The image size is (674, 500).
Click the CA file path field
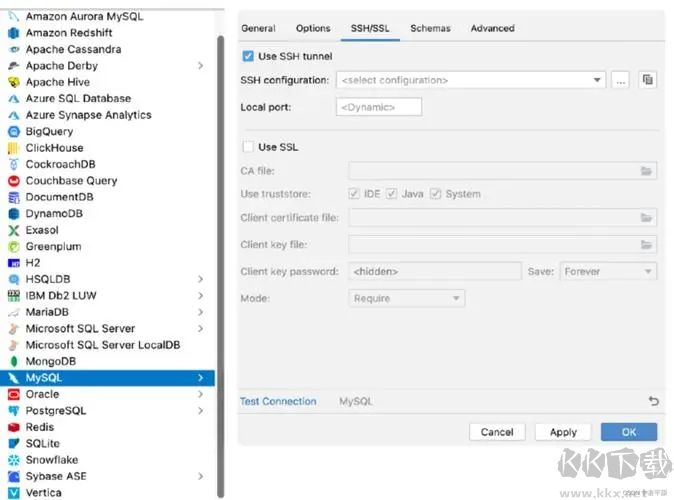click(x=502, y=171)
